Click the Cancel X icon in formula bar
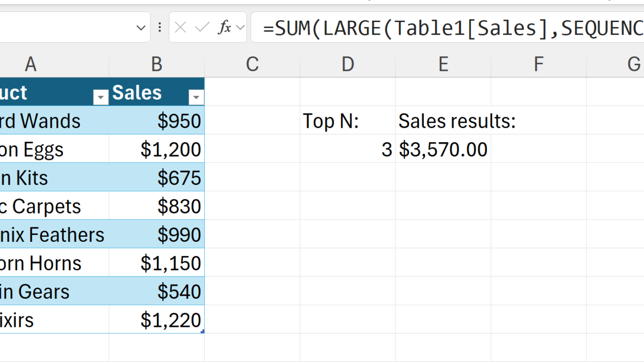644x362 pixels. point(181,27)
